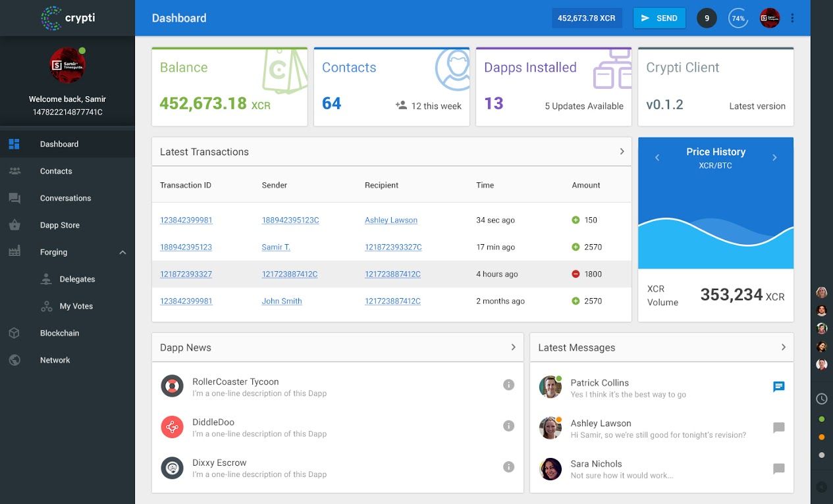The width and height of the screenshot is (833, 504).
Task: Open Conversations via the chat bubble icon
Action: (x=14, y=197)
